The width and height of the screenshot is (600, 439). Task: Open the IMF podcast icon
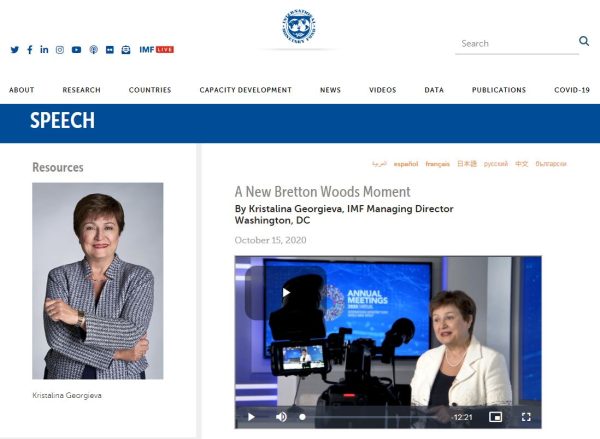[x=93, y=50]
